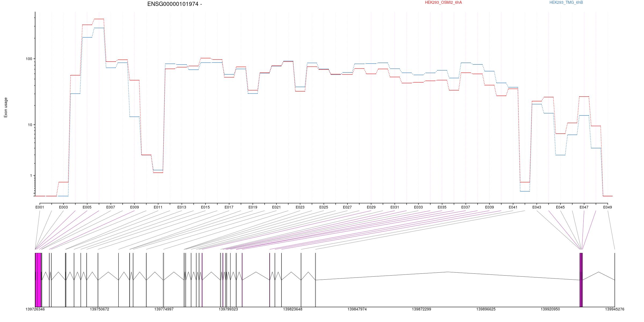Select exon label E049
The height and width of the screenshot is (322, 644).
[x=608, y=207]
